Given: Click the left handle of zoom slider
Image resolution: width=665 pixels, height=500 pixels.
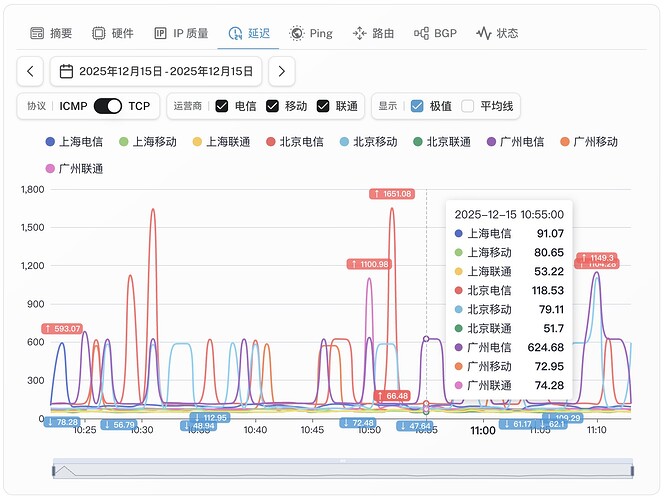Looking at the screenshot, I should pos(53,471).
